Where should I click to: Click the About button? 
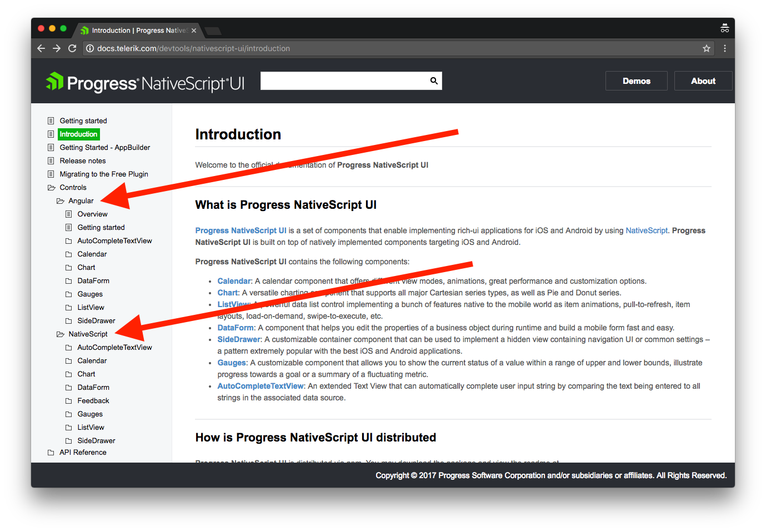pyautogui.click(x=703, y=81)
